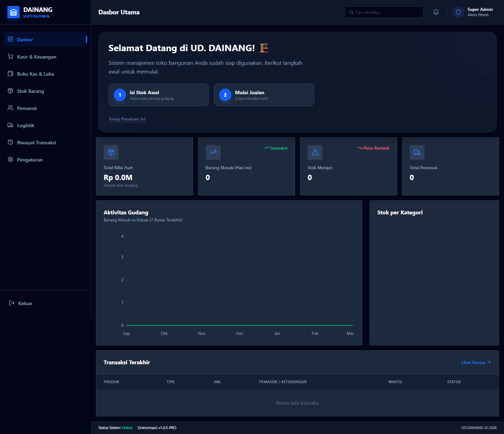Open notifications via the bell icon
This screenshot has width=504, height=434.
tap(436, 12)
